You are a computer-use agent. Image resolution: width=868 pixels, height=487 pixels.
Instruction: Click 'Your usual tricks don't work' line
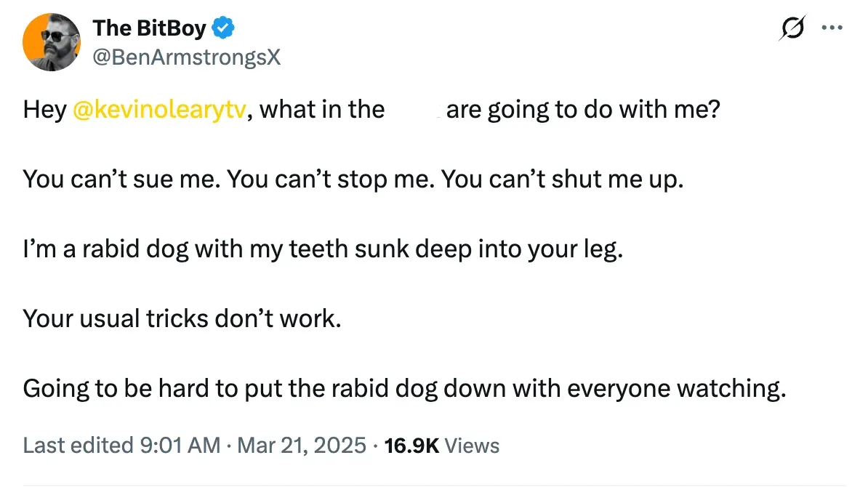[x=182, y=318]
